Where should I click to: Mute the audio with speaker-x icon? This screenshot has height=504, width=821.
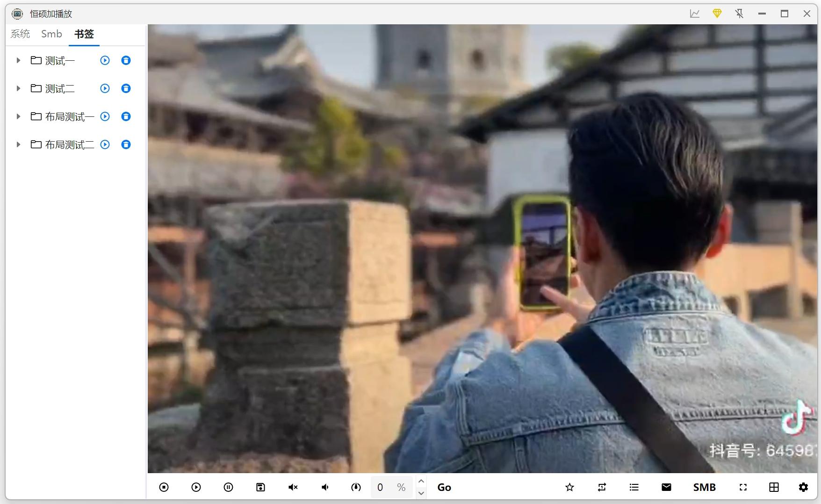293,487
